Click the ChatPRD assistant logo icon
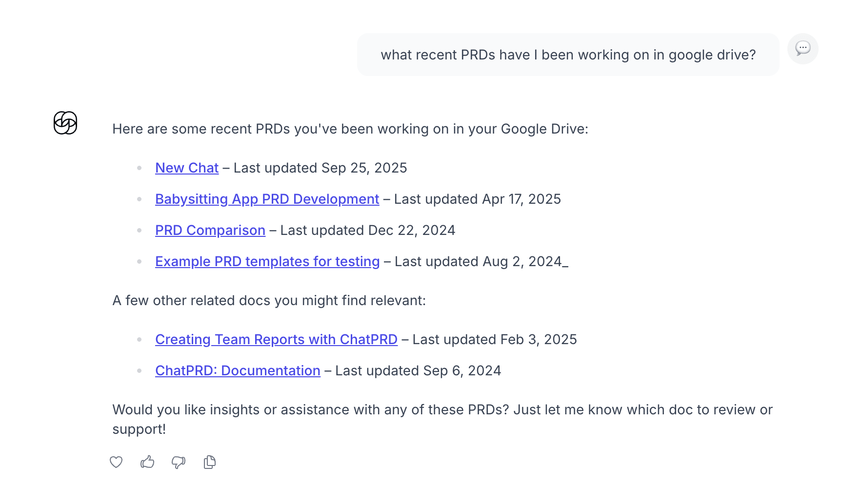This screenshot has height=504, width=842. pos(65,123)
